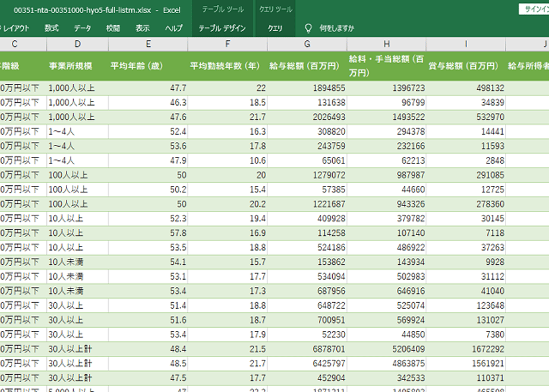Viewport: 549px width, 392px height.
Task: Click the lightbulb Tell Me icon
Action: [x=308, y=28]
